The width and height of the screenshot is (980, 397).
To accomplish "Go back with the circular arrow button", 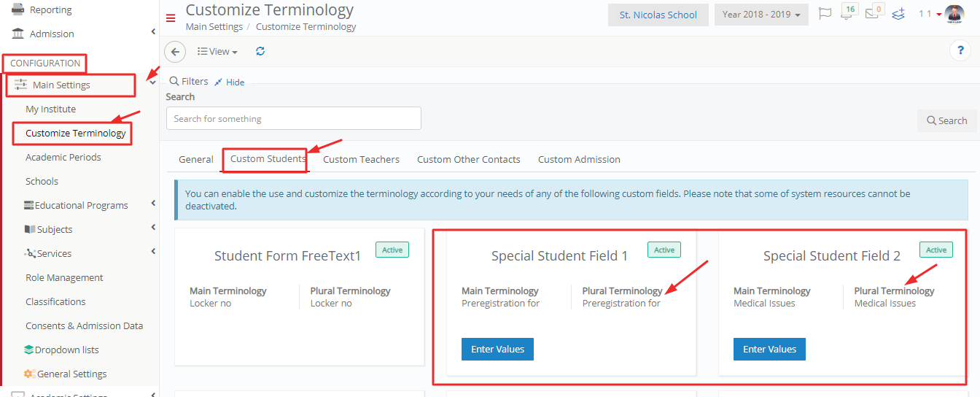I will [x=175, y=52].
